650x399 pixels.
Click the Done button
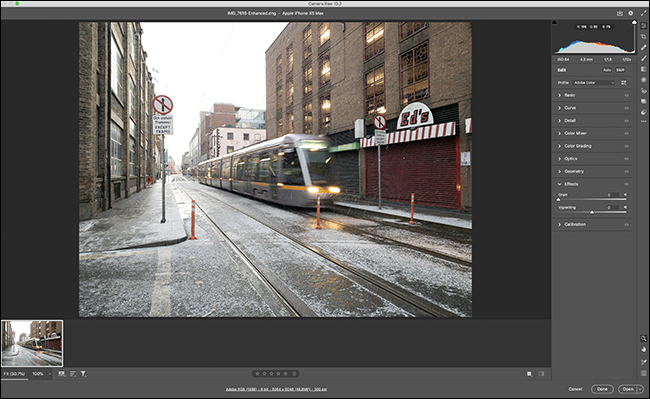click(x=602, y=389)
